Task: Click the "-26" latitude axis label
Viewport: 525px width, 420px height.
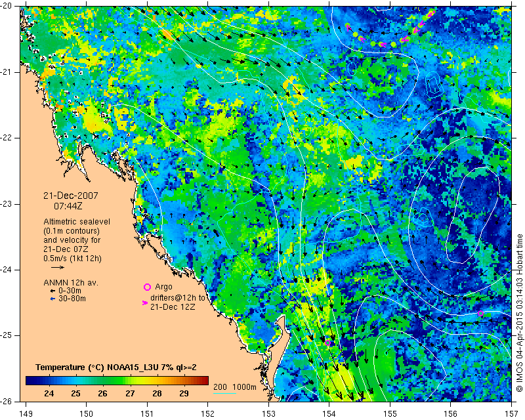Action: pos(6,401)
